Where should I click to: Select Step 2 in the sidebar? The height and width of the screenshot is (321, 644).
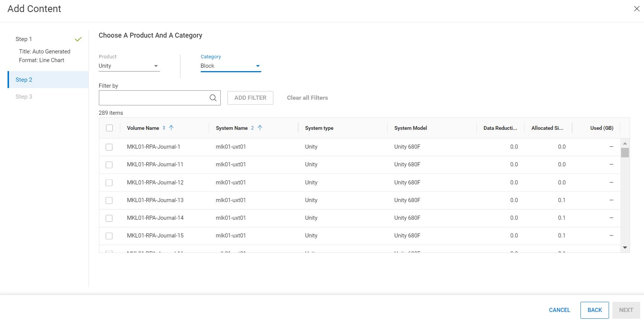click(24, 80)
